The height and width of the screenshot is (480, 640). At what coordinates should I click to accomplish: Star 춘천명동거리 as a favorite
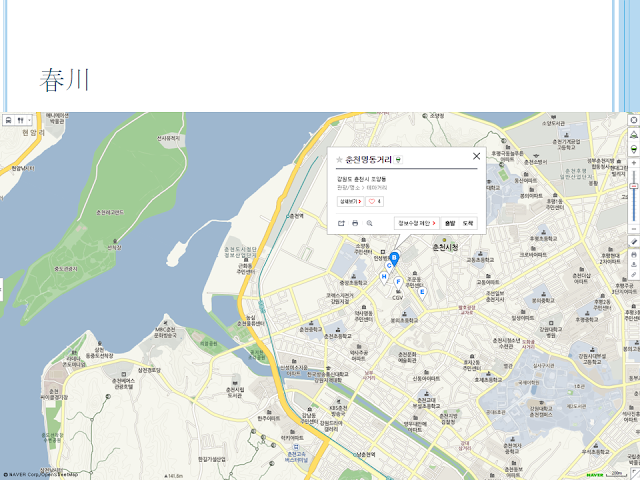[x=339, y=160]
